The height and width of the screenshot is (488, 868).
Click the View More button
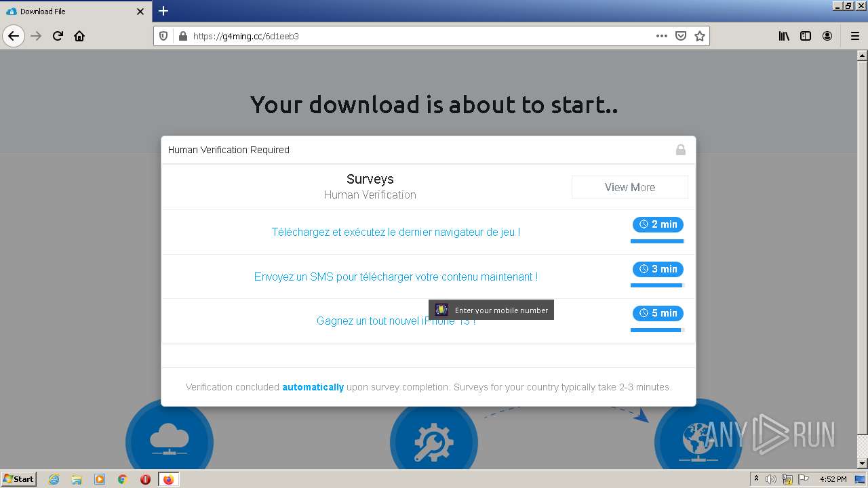(x=630, y=187)
